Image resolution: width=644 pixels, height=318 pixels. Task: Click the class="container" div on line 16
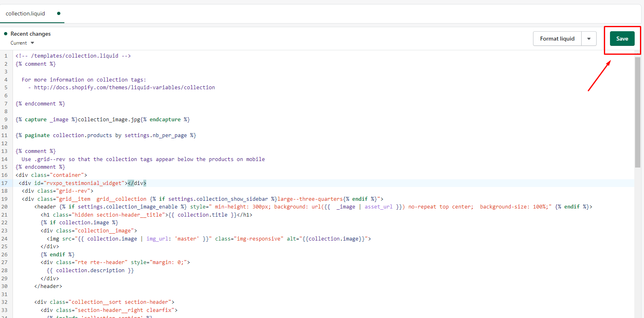coord(51,175)
